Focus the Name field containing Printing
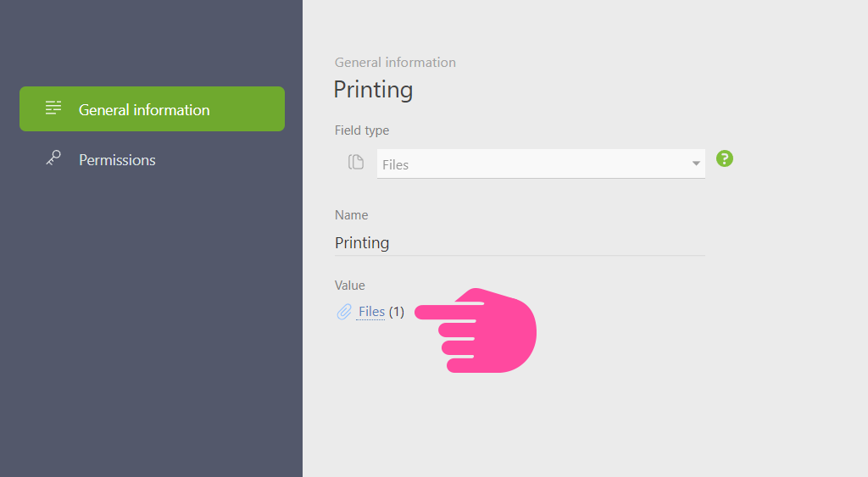The image size is (868, 477). [x=520, y=243]
